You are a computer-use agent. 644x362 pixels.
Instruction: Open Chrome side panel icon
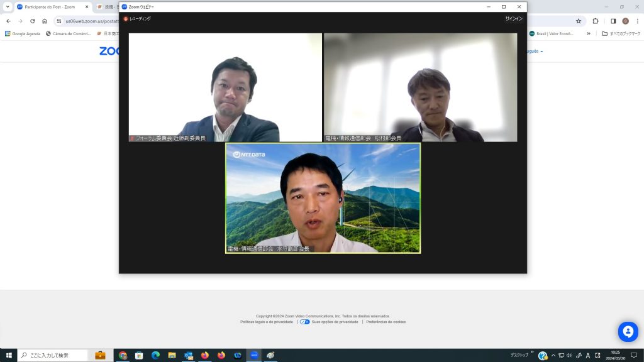[x=613, y=21]
